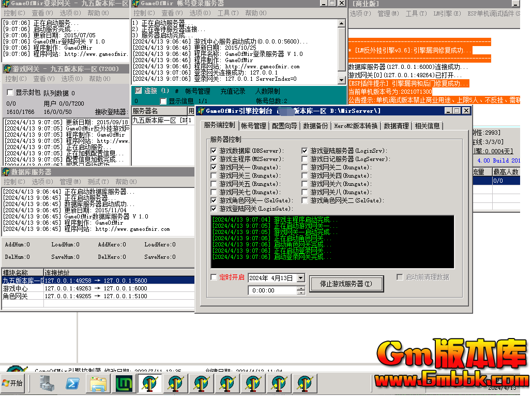Click the 引擎控制台 window title bar icon
Viewport: 532px width, 396px height.
click(201, 111)
